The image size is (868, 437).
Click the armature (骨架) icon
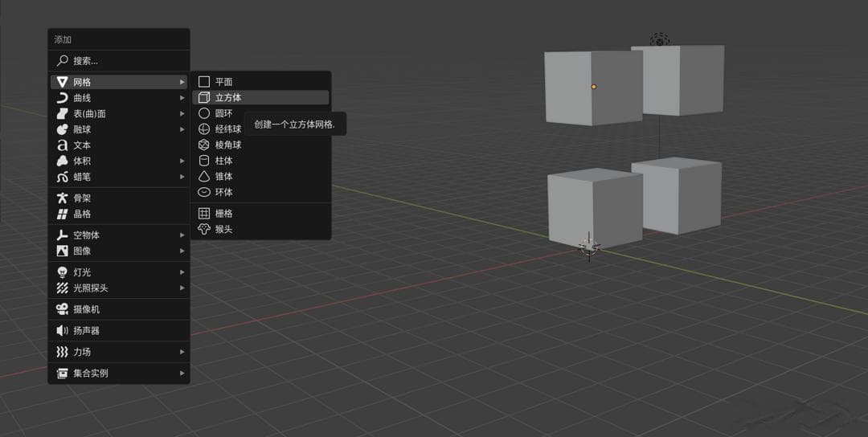(x=62, y=198)
